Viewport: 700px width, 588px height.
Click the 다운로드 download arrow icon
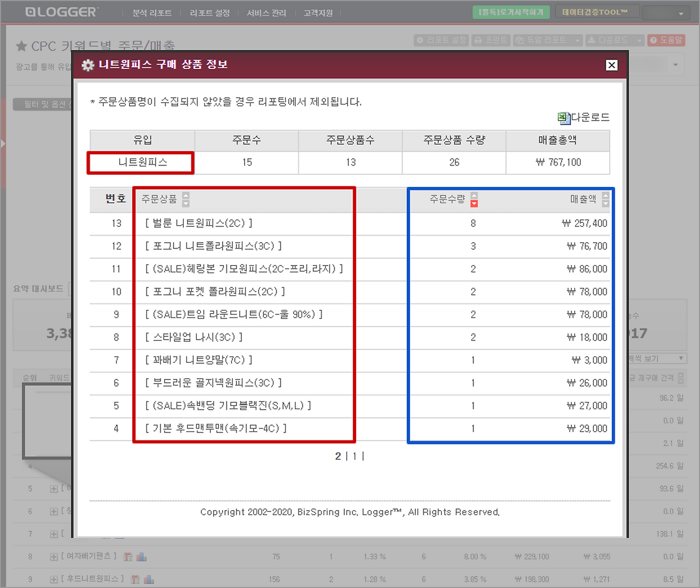(x=593, y=40)
